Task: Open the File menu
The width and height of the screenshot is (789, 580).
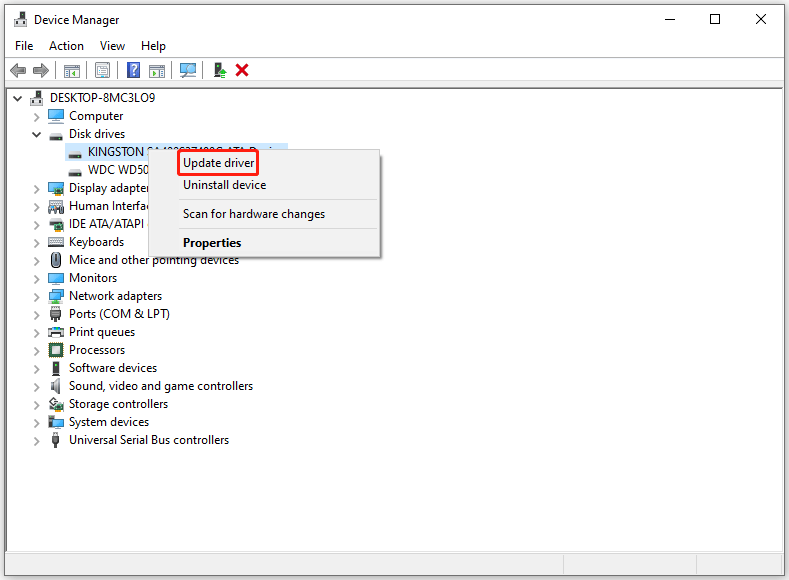Action: pyautogui.click(x=24, y=46)
